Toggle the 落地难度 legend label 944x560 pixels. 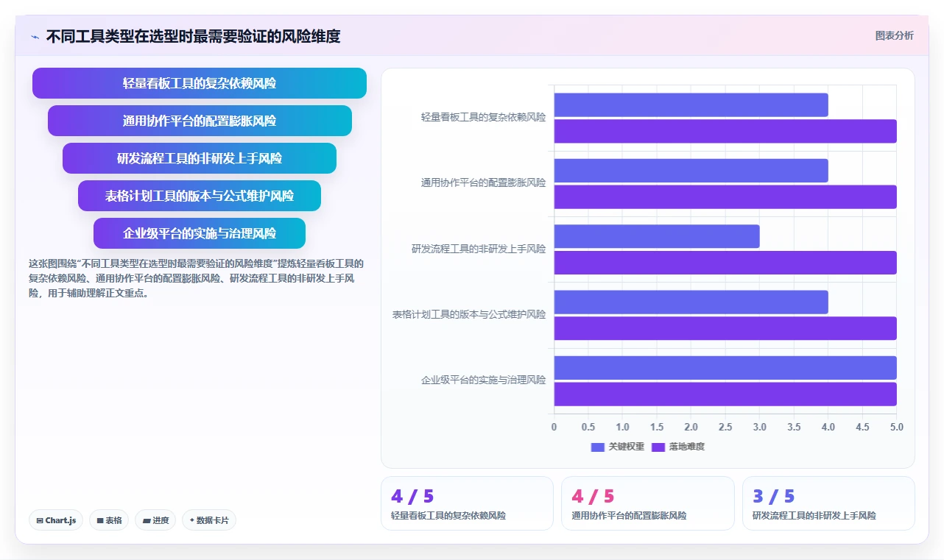pos(686,447)
